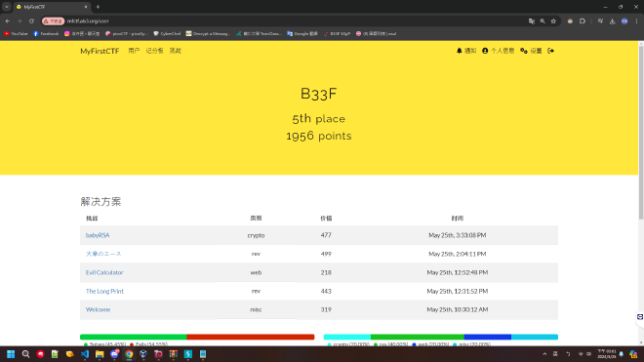
Task: Open The Long Print challenge link
Action: tap(104, 291)
